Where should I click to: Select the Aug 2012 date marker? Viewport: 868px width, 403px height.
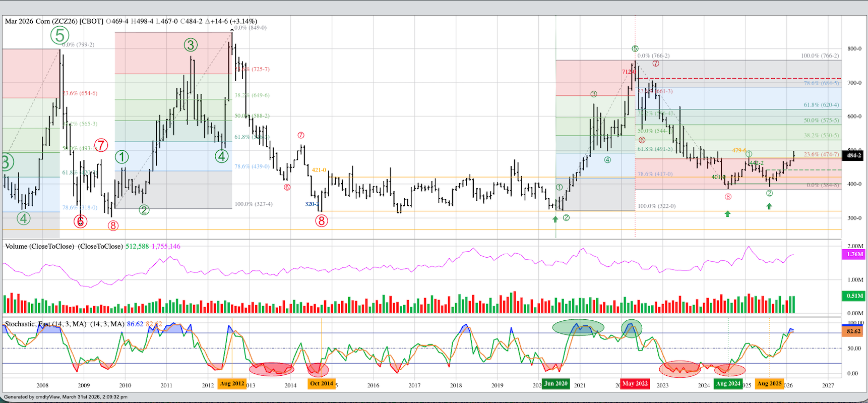point(232,384)
